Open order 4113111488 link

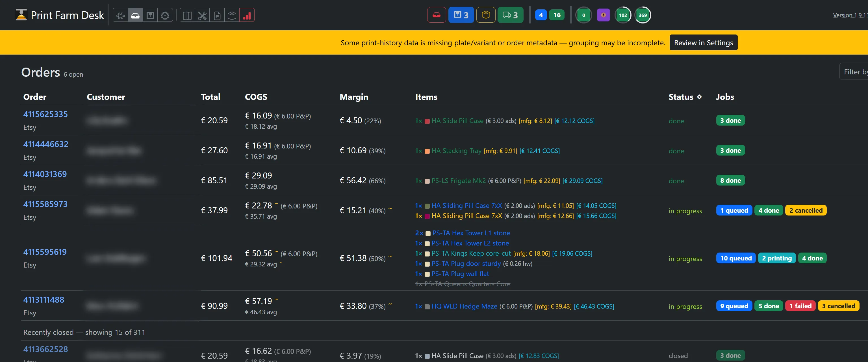coord(44,299)
